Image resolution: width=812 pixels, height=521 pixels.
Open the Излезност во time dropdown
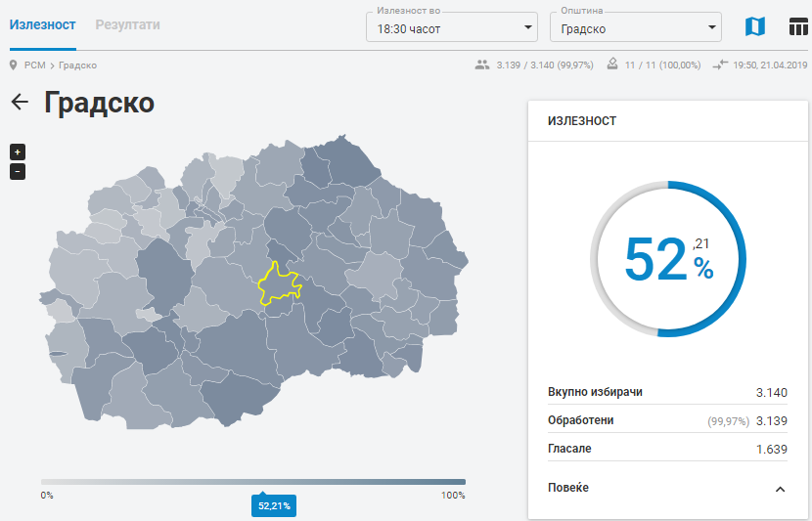coord(451,27)
